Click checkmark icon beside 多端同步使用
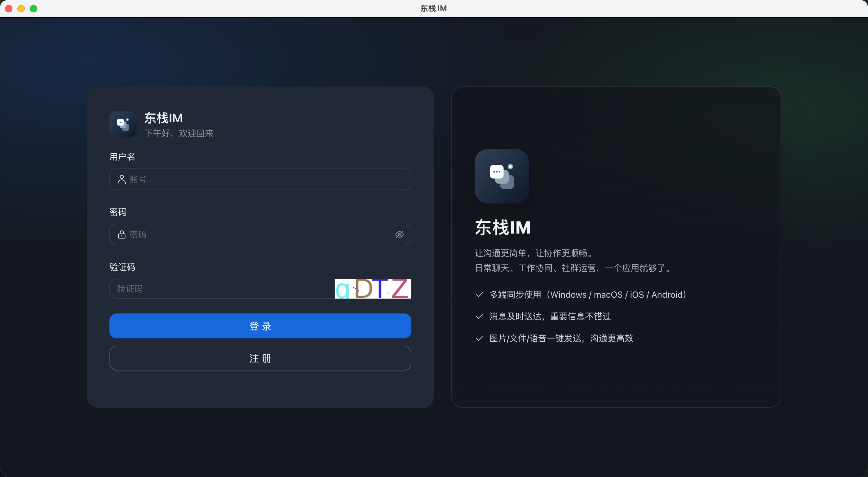The width and height of the screenshot is (868, 477). tap(479, 295)
